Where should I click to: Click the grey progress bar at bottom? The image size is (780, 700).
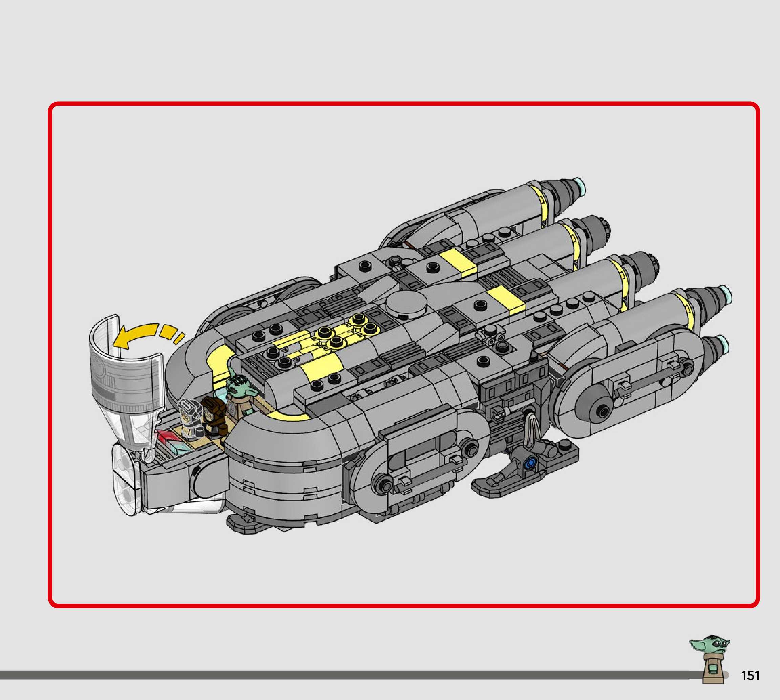[x=346, y=675]
